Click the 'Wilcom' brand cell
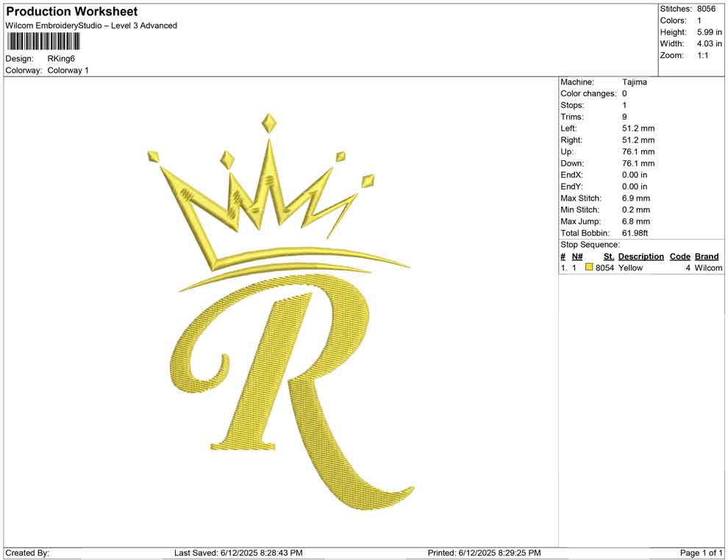728x560 pixels. [708, 268]
